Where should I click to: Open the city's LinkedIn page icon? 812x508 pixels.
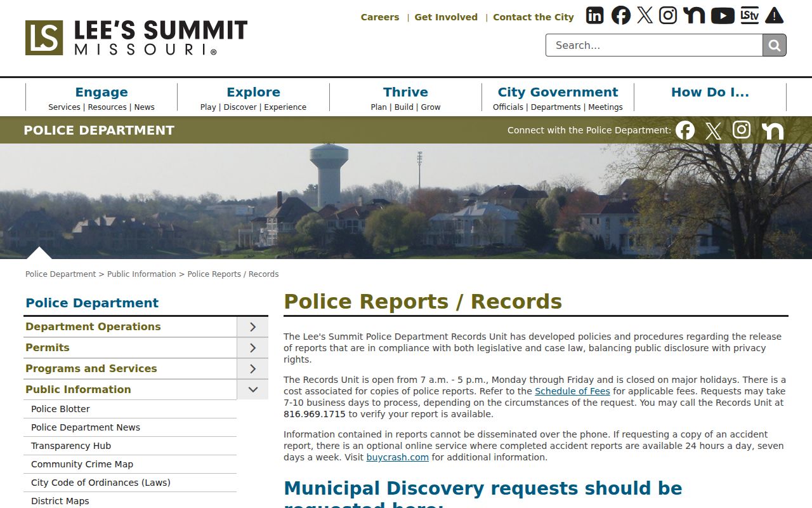pos(594,15)
